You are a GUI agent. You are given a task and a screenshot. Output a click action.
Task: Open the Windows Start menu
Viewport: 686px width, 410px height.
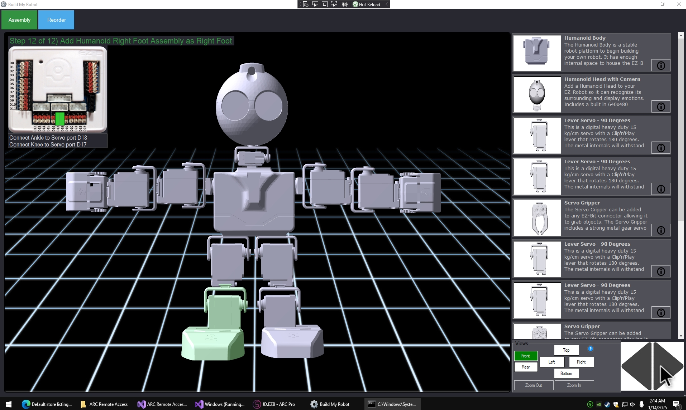tap(8, 404)
